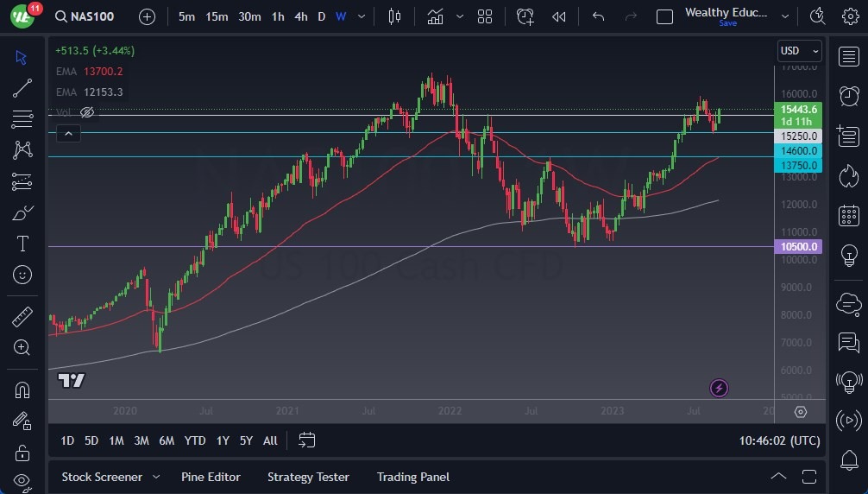This screenshot has width=868, height=494.
Task: Open the chart Settings gear
Action: click(850, 16)
